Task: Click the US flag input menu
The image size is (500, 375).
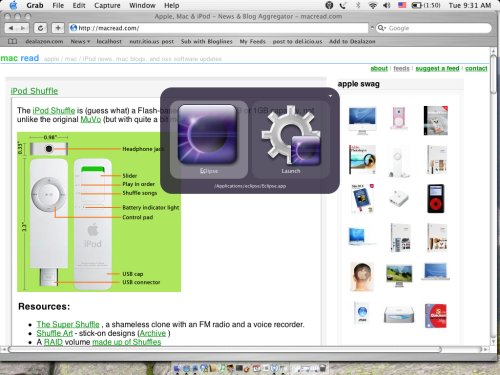Action: (x=402, y=5)
